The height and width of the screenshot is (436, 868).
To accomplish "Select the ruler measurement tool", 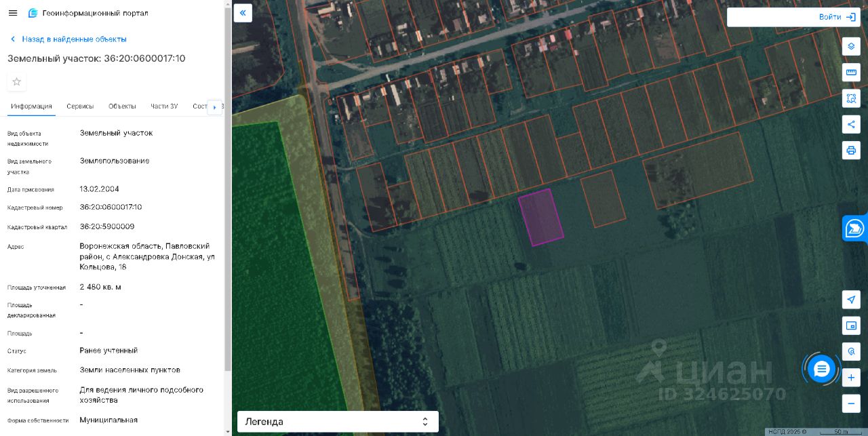I will point(851,73).
